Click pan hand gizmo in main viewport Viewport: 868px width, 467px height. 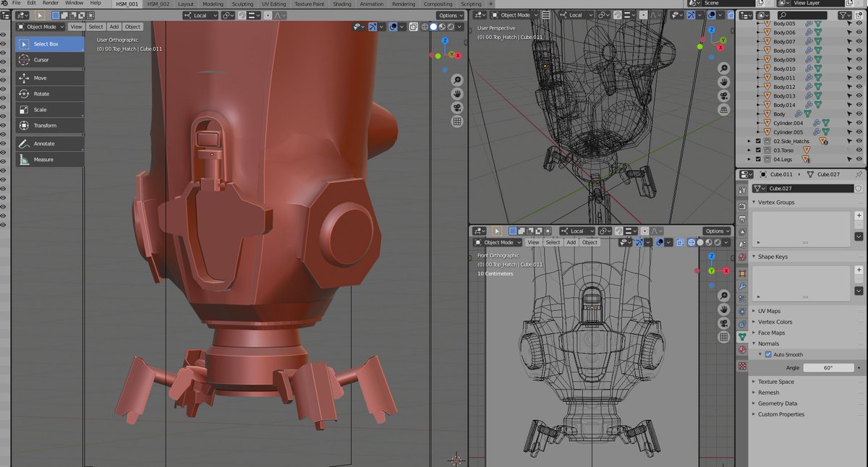pos(457,94)
